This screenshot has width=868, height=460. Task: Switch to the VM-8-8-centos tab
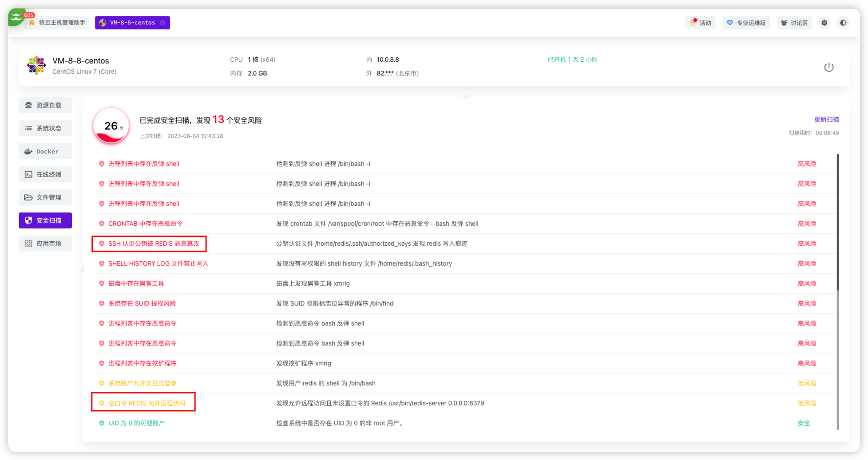132,23
